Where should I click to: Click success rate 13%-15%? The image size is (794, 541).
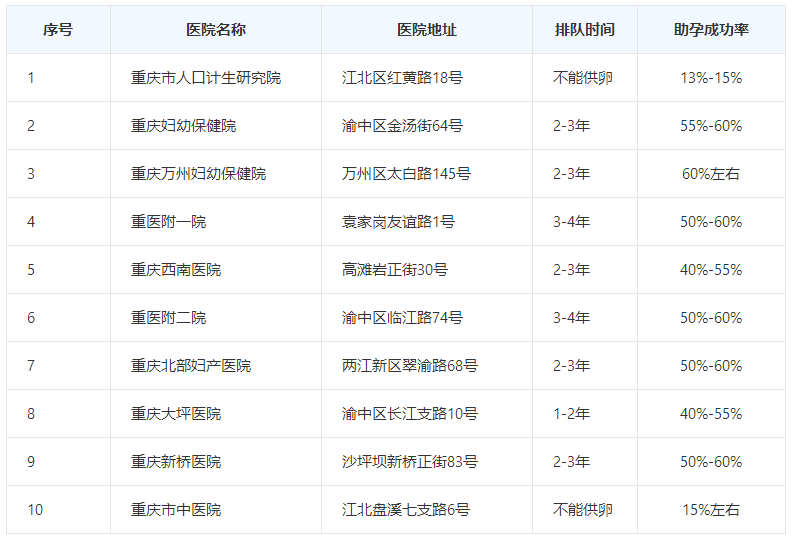coord(711,78)
